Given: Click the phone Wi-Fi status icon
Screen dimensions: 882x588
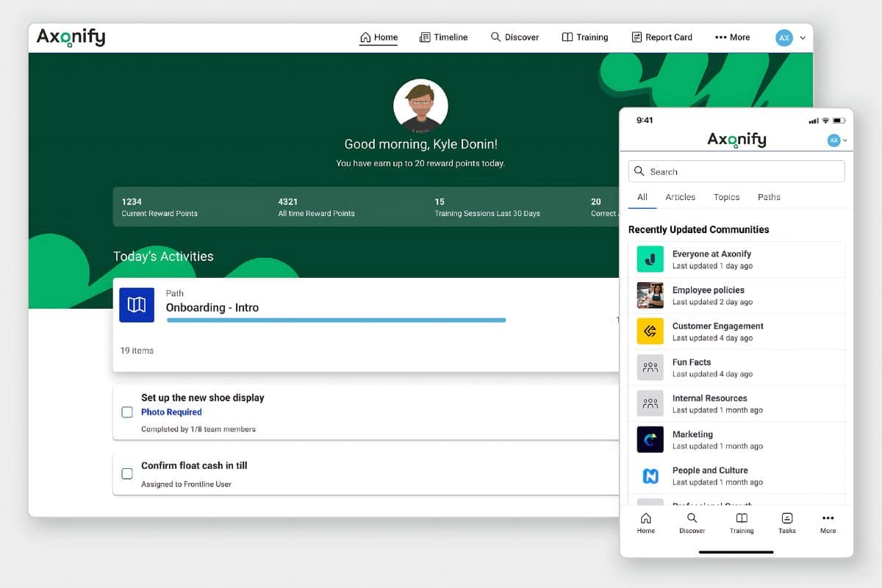Looking at the screenshot, I should click(x=825, y=121).
